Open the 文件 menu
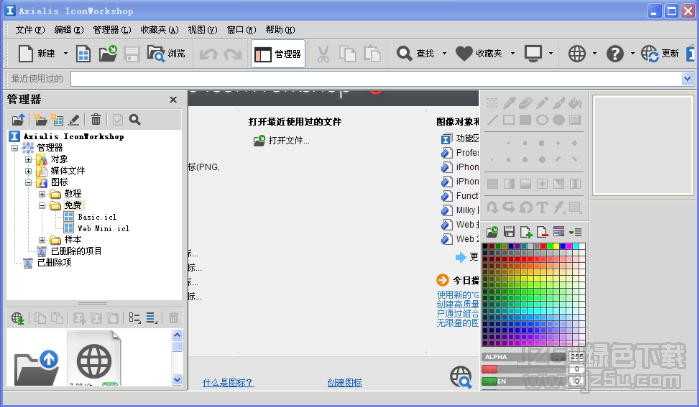 click(x=30, y=30)
